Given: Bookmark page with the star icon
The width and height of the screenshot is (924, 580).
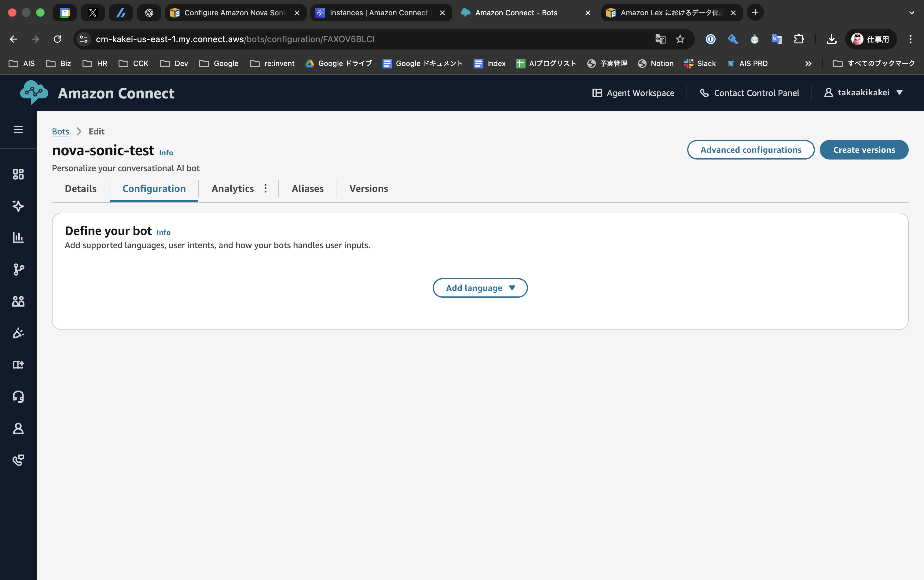Looking at the screenshot, I should (x=680, y=39).
